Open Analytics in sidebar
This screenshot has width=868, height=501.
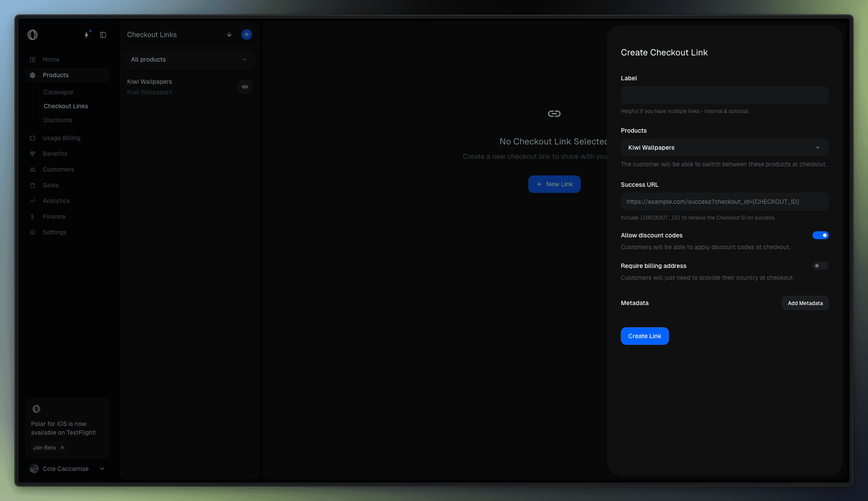click(67, 201)
